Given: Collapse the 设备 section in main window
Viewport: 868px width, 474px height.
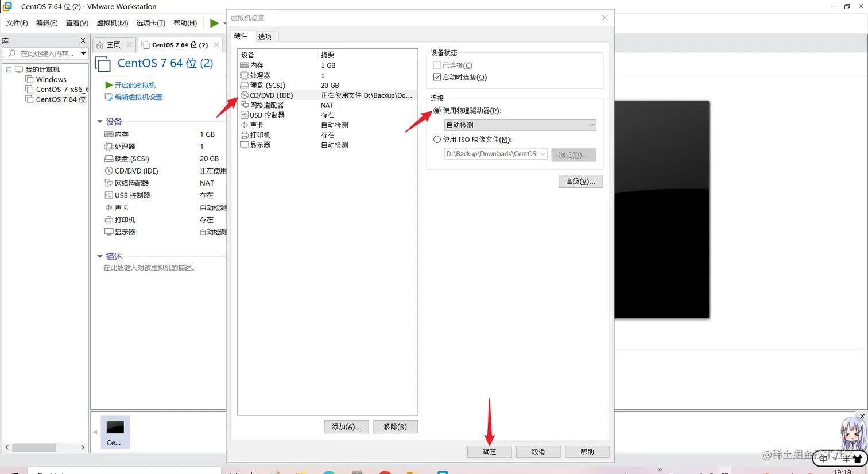Looking at the screenshot, I should coord(100,122).
